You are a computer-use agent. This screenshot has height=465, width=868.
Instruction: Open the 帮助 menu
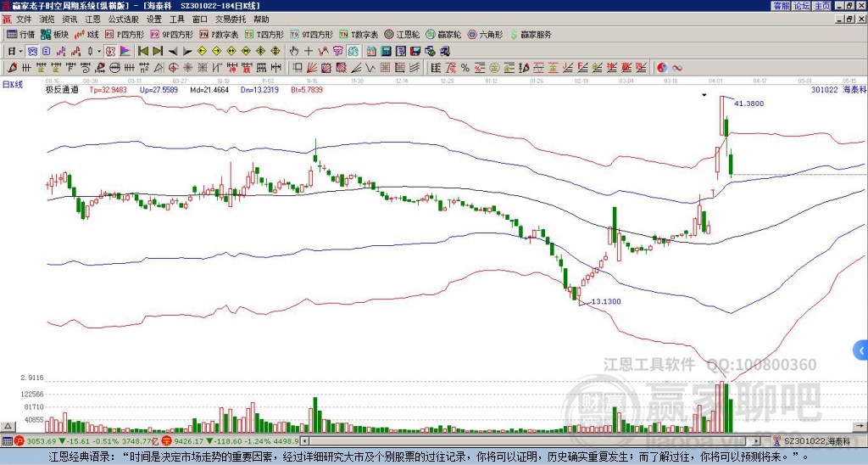coord(261,20)
